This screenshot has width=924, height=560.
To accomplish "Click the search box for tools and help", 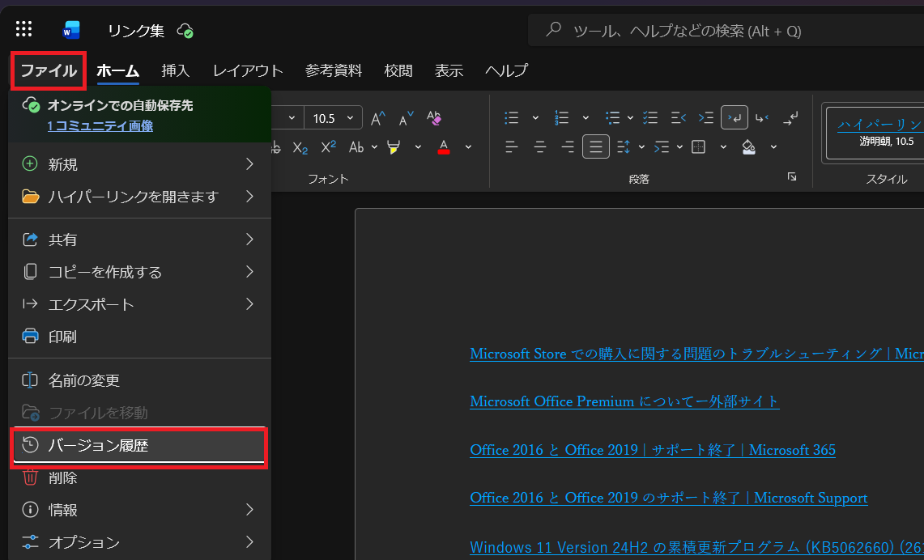I will click(726, 31).
